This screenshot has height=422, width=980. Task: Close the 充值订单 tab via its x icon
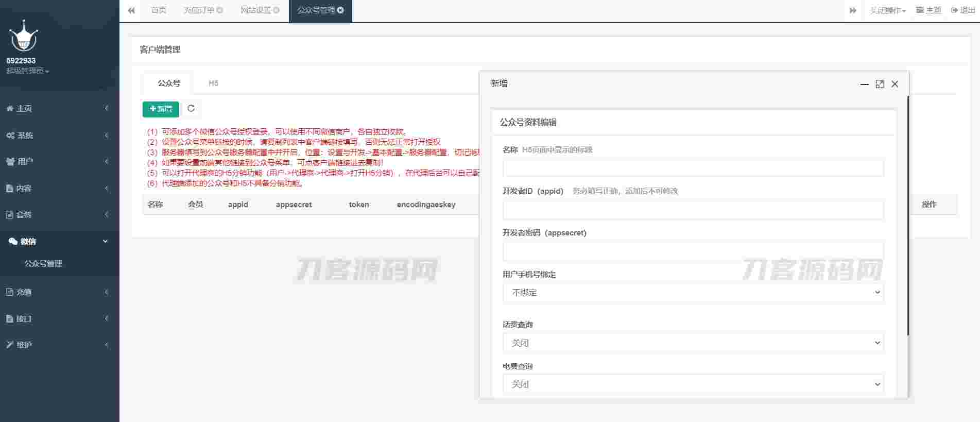[220, 10]
